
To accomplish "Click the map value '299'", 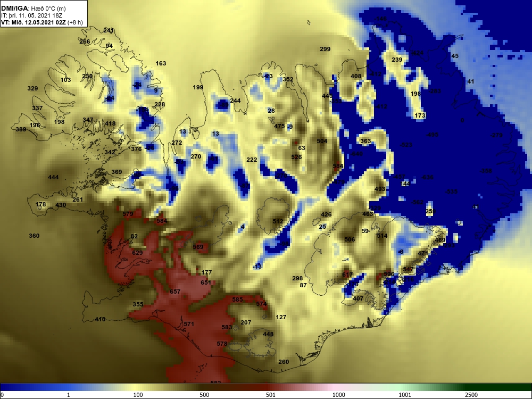I will click(x=325, y=49).
